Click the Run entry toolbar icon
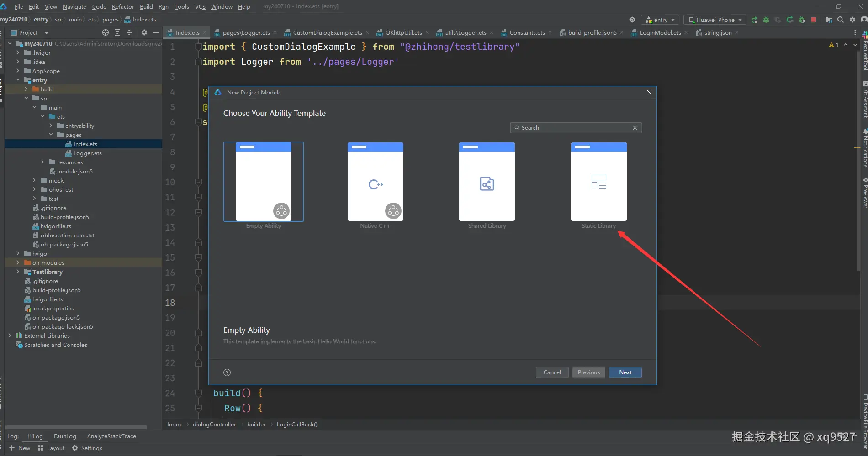 click(754, 20)
